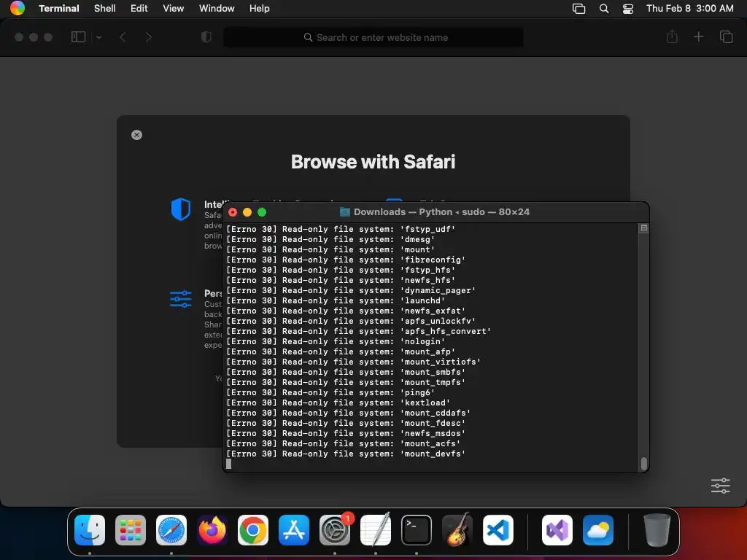
Task: Open Terminal from the Dock
Action: [x=417, y=530]
